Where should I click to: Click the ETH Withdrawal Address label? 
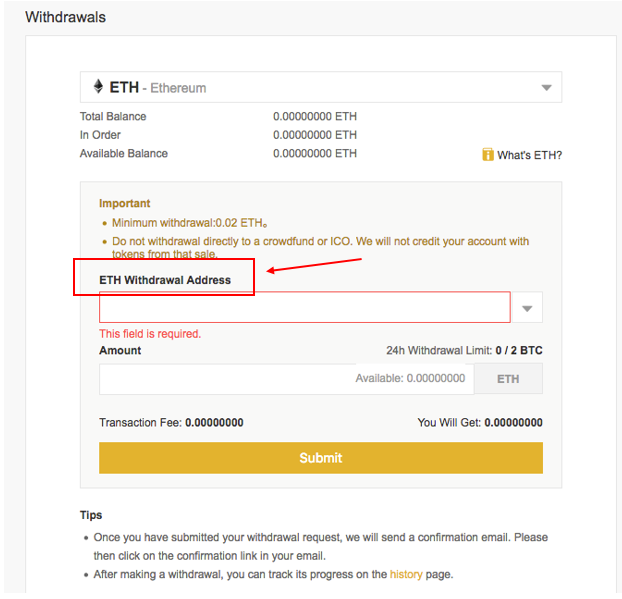click(x=165, y=280)
